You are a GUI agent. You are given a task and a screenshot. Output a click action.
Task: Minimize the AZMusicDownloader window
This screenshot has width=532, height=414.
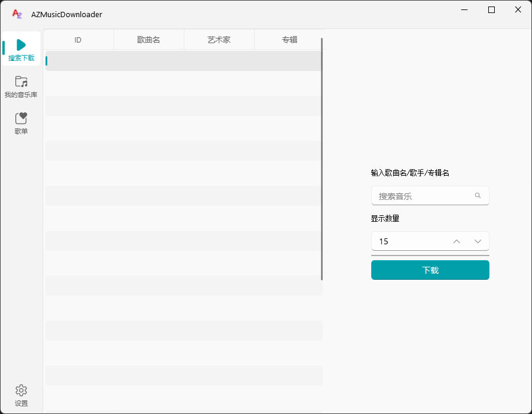pyautogui.click(x=464, y=10)
